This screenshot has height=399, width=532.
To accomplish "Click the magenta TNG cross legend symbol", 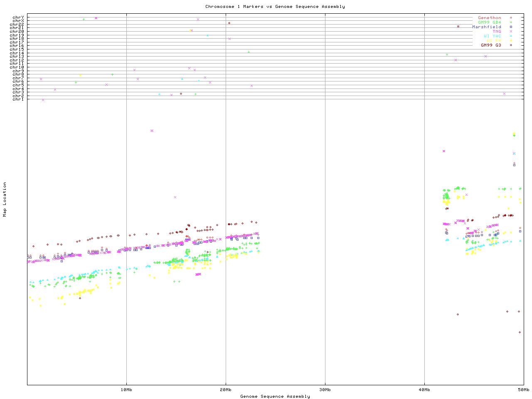I will 511,32.
